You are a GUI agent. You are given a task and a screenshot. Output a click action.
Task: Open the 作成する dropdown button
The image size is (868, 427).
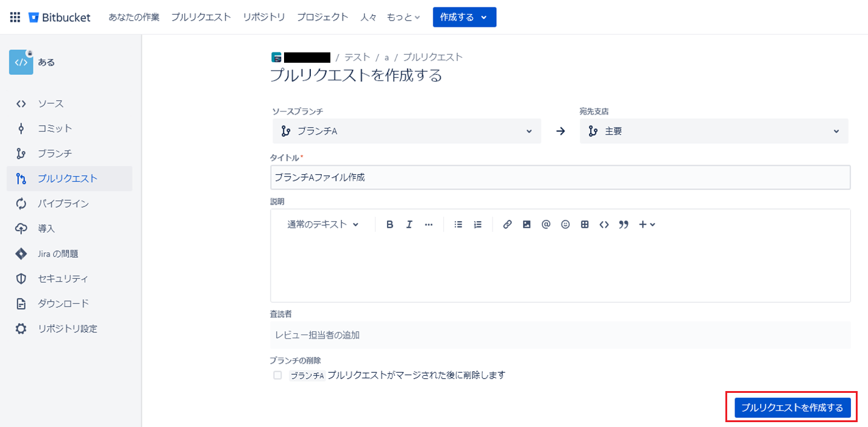[x=464, y=17]
